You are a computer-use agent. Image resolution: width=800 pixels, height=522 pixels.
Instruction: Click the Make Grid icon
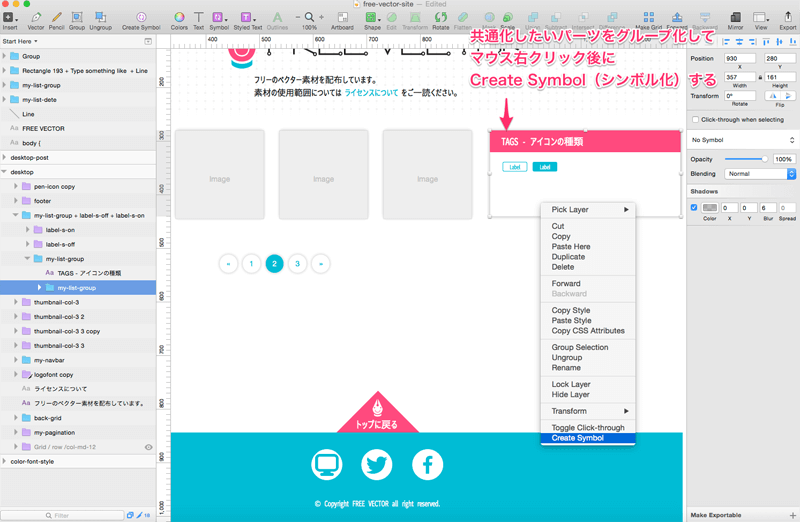pos(648,18)
